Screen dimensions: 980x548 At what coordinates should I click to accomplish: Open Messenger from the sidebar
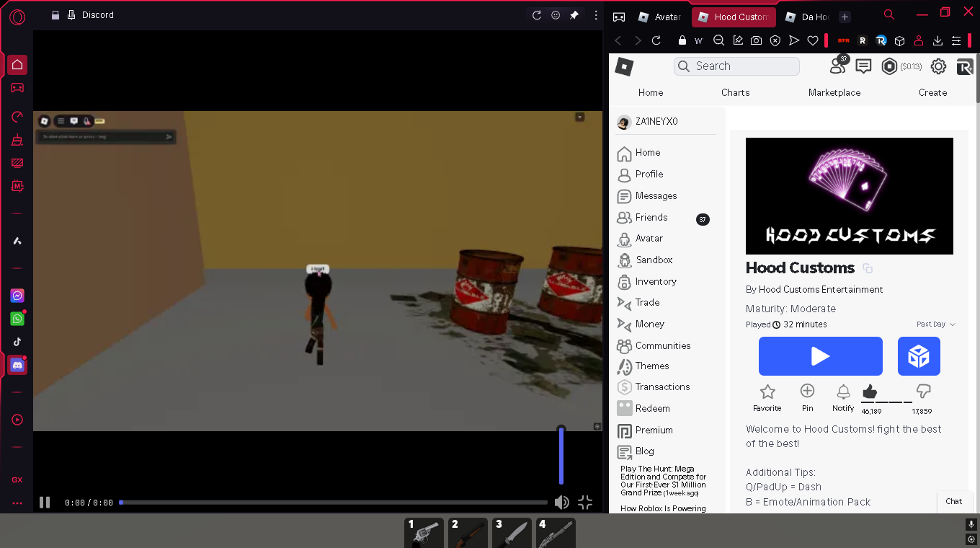coord(17,296)
